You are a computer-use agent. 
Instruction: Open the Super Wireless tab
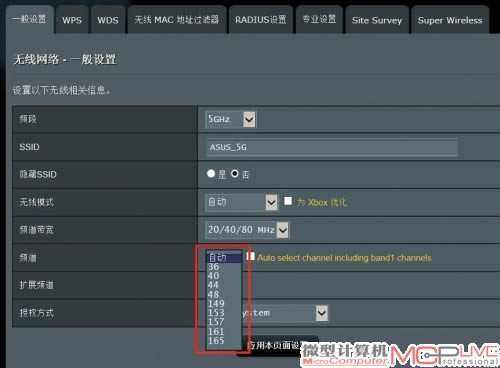[450, 20]
